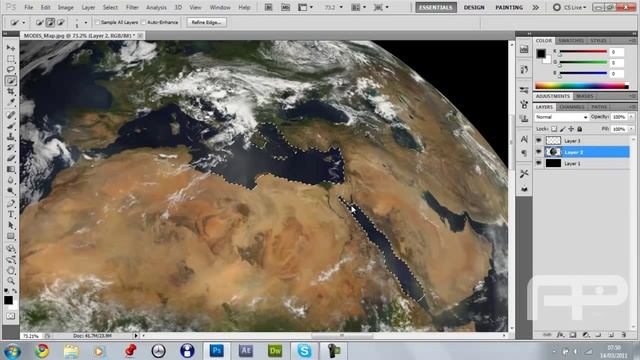This screenshot has width=640, height=360.
Task: Select the Path Selection tool
Action: pyautogui.click(x=11, y=225)
